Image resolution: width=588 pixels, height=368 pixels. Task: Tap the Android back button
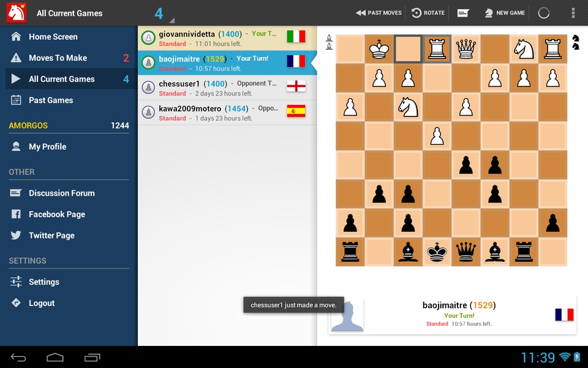(x=18, y=358)
